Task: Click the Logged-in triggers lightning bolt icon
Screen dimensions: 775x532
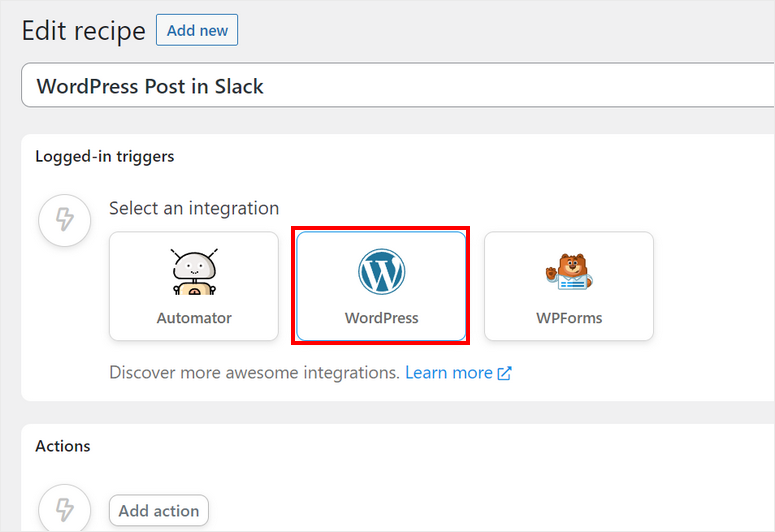Action: pos(65,220)
